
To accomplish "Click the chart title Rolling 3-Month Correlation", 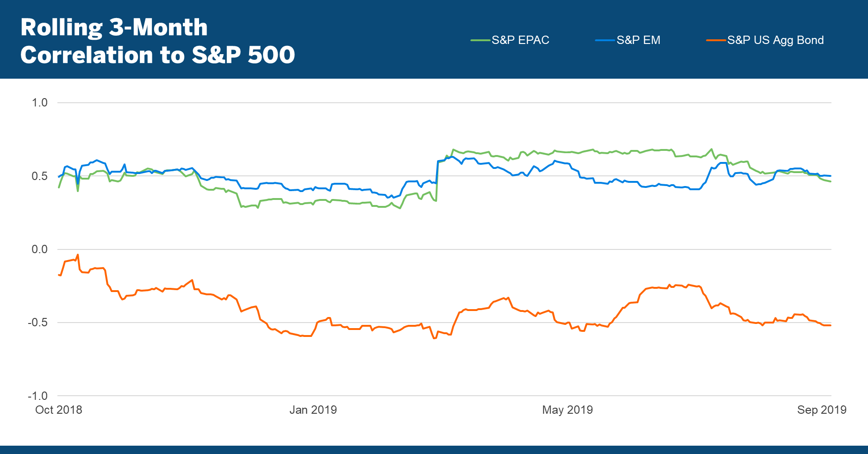I will pos(114,27).
